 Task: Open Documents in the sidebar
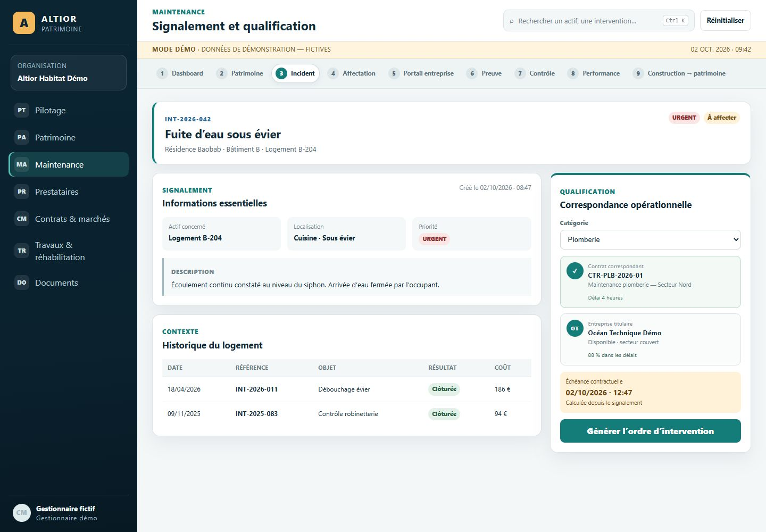[x=69, y=282]
